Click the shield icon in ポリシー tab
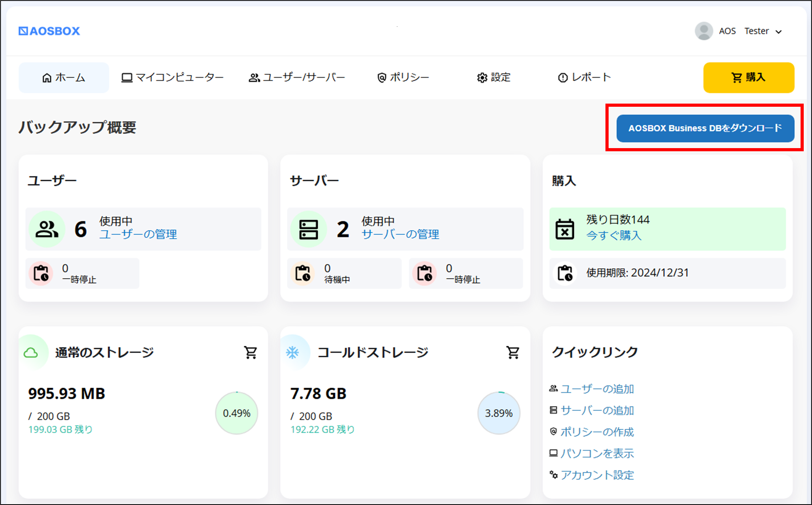 (382, 78)
